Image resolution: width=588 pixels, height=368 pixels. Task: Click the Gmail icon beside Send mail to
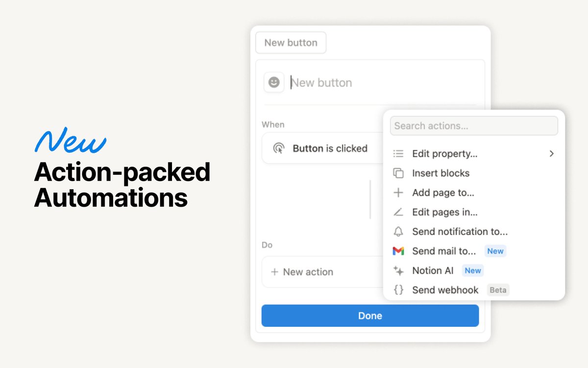(398, 251)
